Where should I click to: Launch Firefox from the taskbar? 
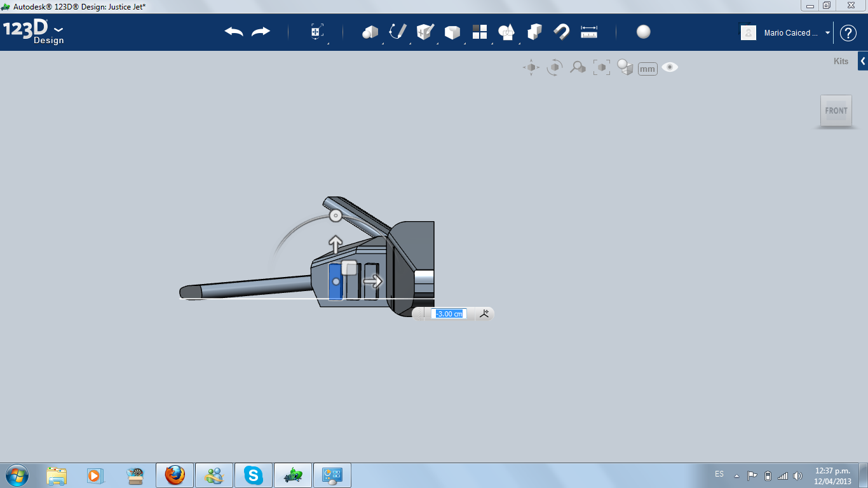tap(175, 475)
